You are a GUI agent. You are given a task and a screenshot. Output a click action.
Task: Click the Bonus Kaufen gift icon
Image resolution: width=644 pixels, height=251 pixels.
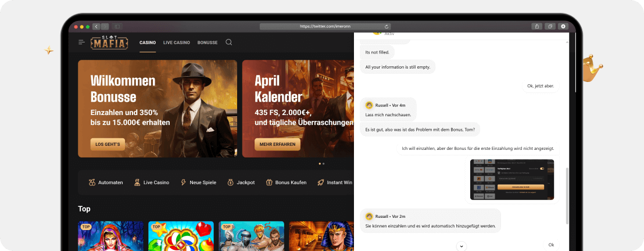pos(269,182)
